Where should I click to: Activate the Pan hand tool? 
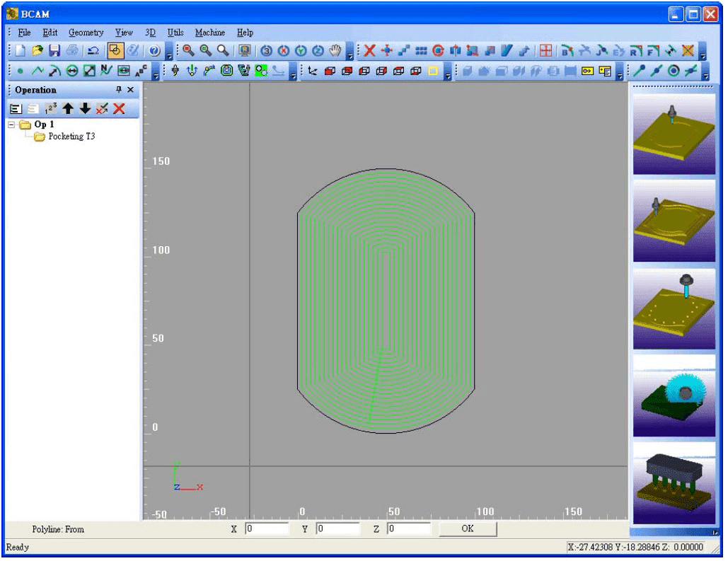click(x=335, y=50)
